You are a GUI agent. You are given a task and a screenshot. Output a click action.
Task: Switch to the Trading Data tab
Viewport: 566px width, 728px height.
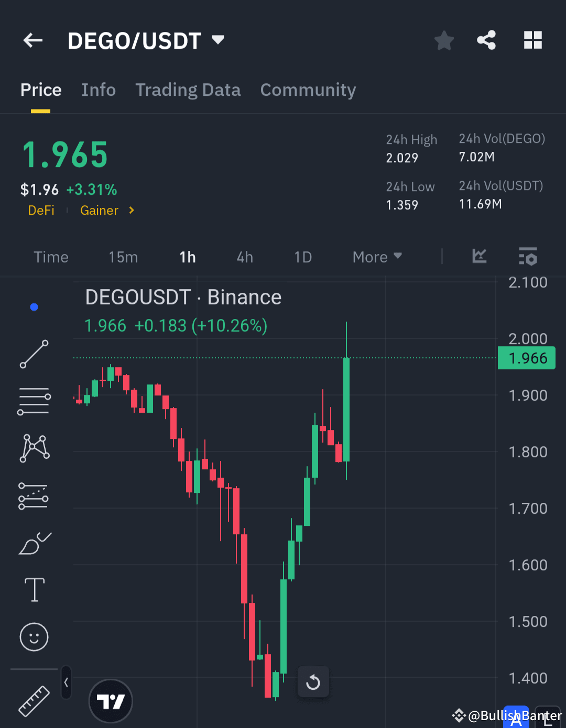(x=188, y=90)
